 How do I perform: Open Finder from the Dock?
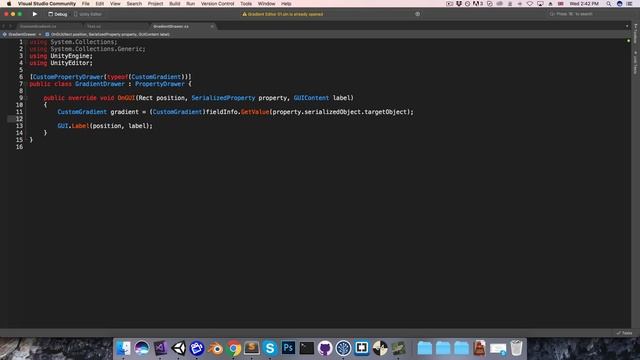pyautogui.click(x=123, y=348)
